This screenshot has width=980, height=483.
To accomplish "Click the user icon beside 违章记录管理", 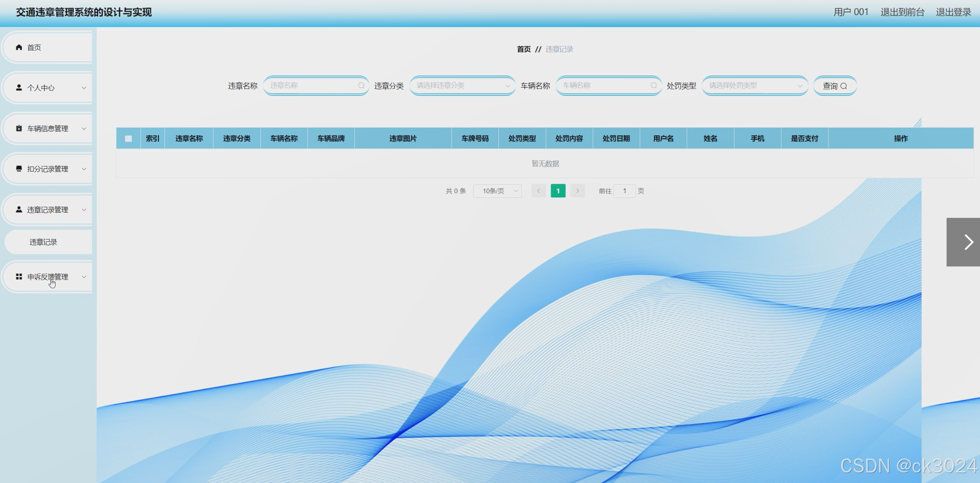I will pyautogui.click(x=19, y=210).
